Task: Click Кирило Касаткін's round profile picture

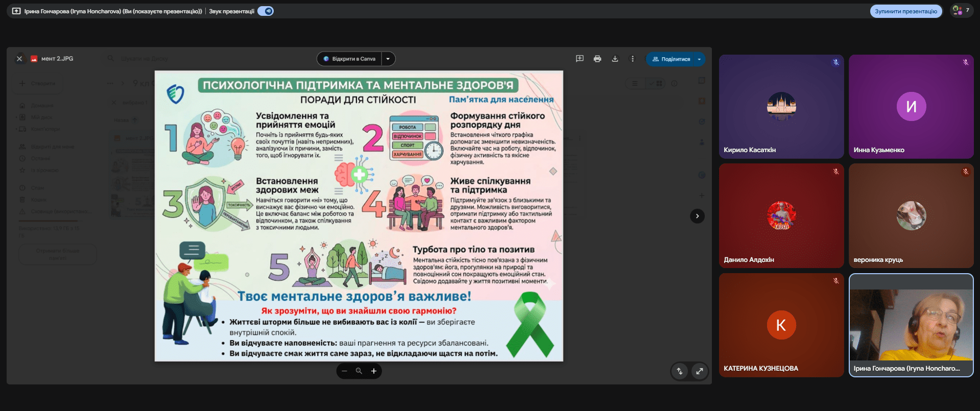Action: click(781, 106)
